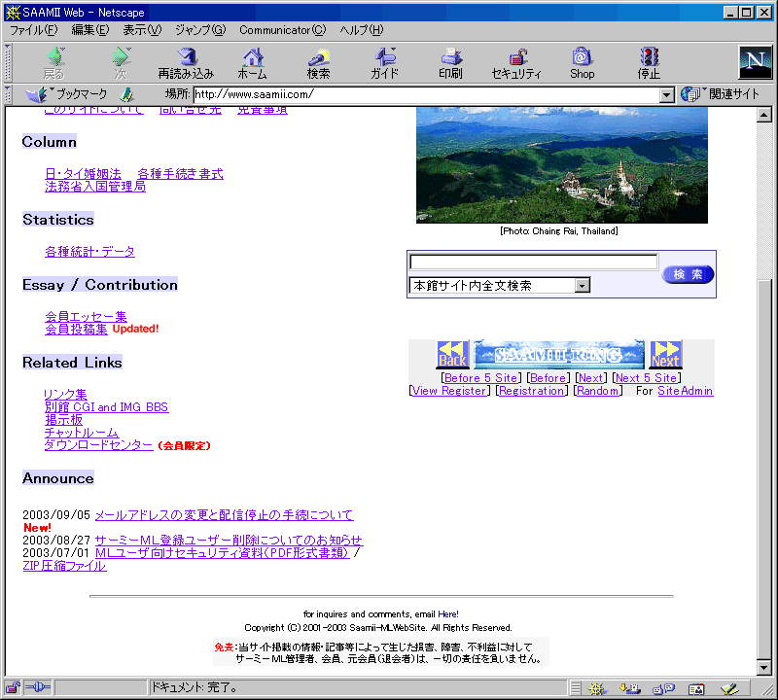Click the Netscape N logo

click(x=756, y=62)
